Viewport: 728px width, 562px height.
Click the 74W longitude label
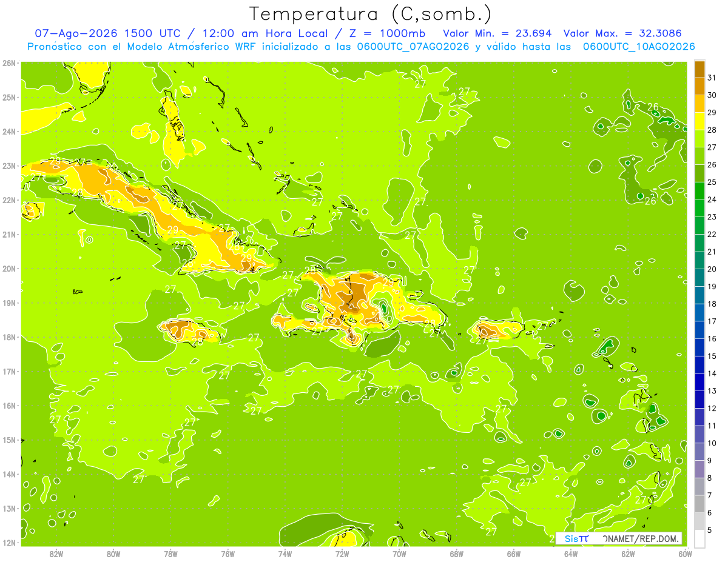[285, 554]
